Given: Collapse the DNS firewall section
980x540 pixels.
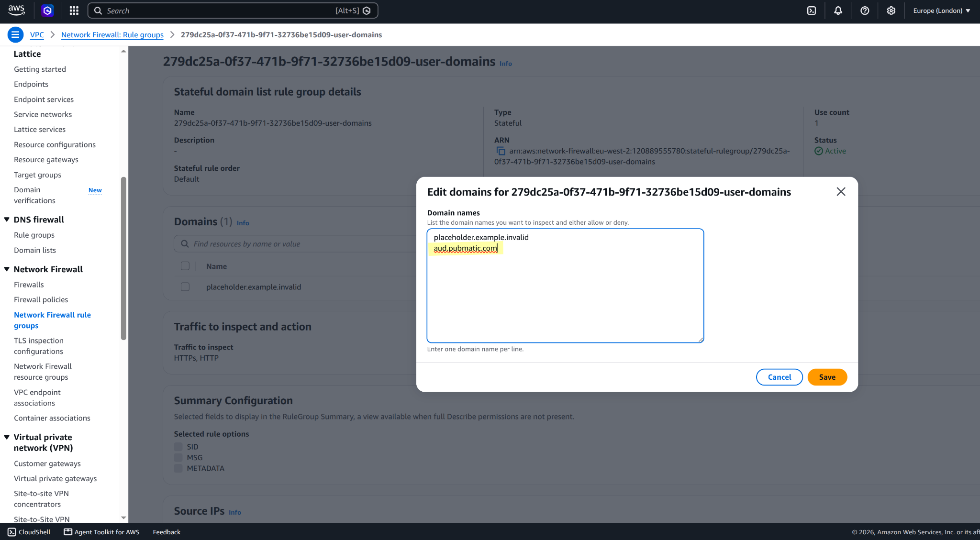Looking at the screenshot, I should pos(7,220).
